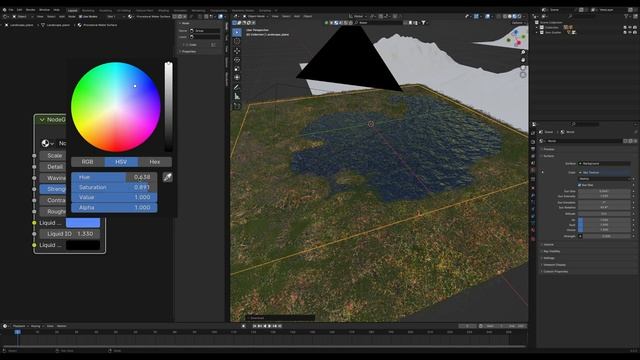Select the Scale tool in viewport toolbar
640x360 pixels.
click(237, 69)
